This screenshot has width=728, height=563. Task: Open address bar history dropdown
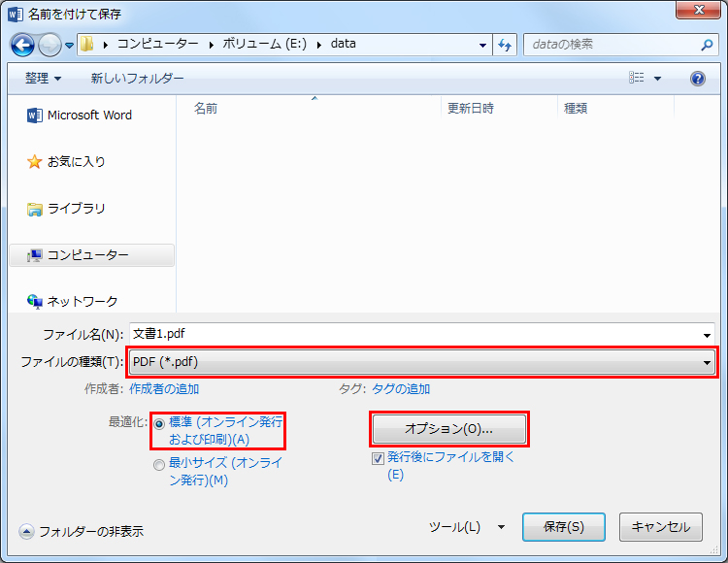(482, 45)
